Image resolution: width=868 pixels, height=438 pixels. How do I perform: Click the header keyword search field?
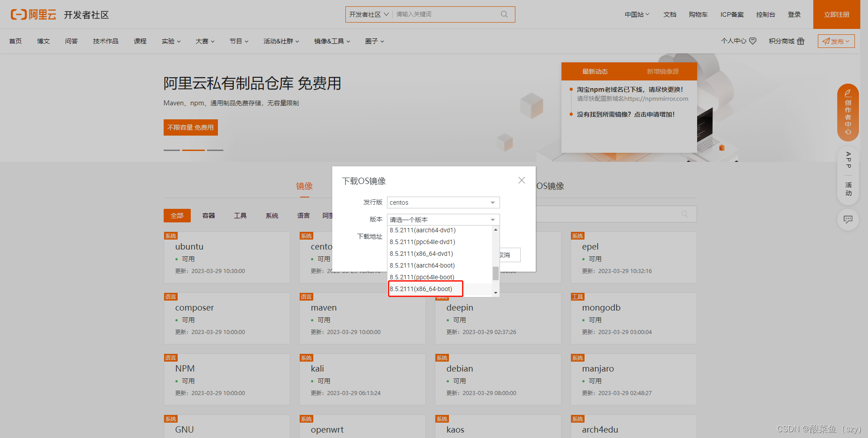coord(447,14)
